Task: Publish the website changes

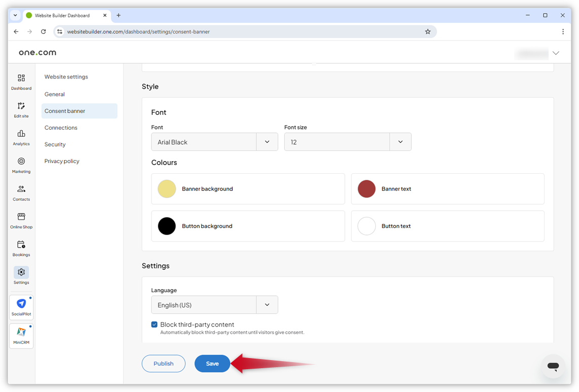Action: (x=163, y=363)
